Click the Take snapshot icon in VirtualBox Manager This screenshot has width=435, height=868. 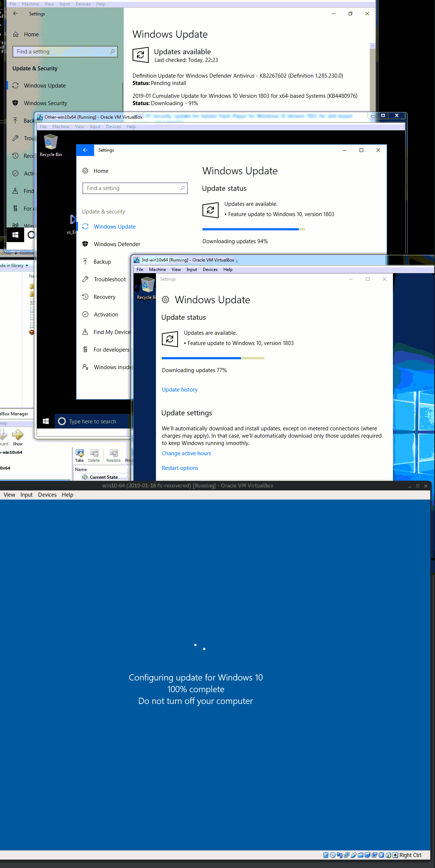coord(79,453)
